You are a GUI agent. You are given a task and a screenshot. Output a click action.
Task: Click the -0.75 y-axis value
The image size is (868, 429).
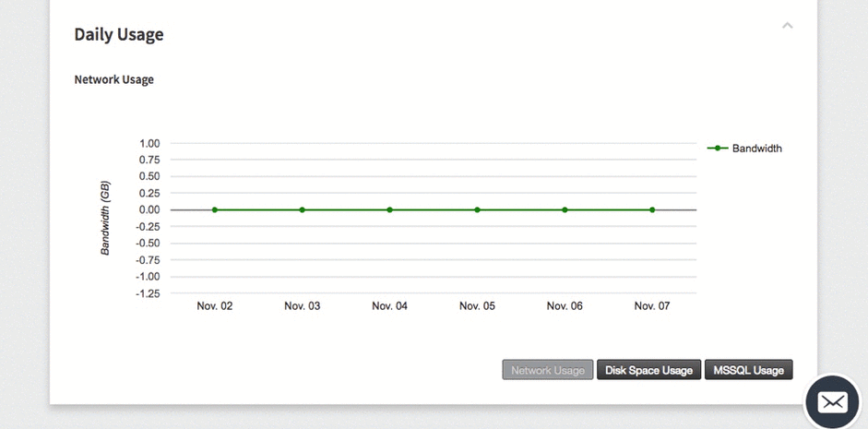tap(148, 260)
